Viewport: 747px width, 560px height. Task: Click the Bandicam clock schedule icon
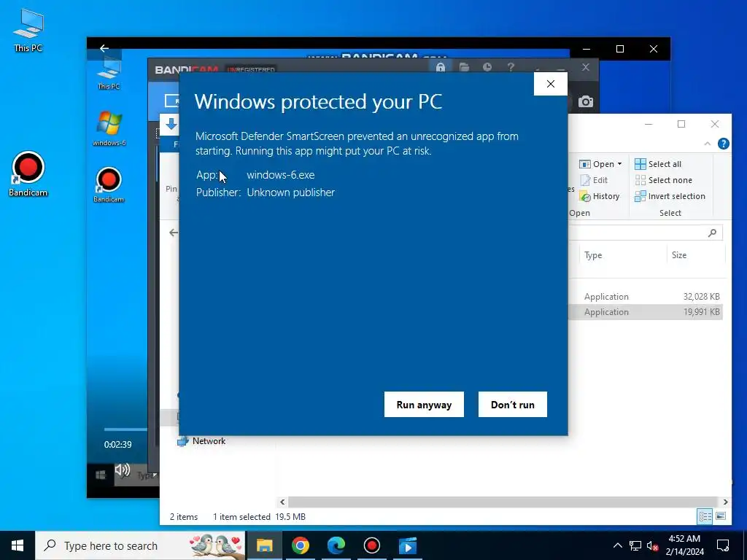click(487, 67)
